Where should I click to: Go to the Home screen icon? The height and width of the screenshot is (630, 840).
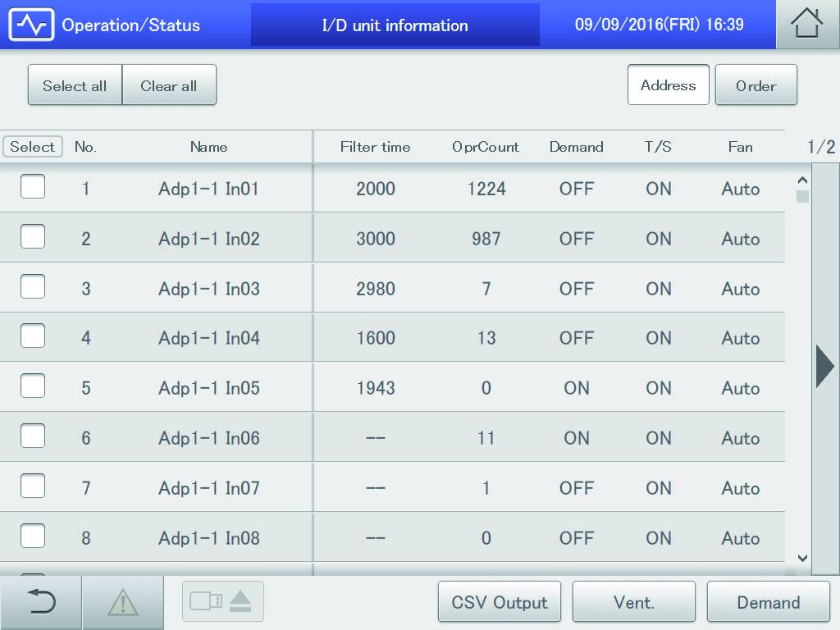(x=807, y=25)
